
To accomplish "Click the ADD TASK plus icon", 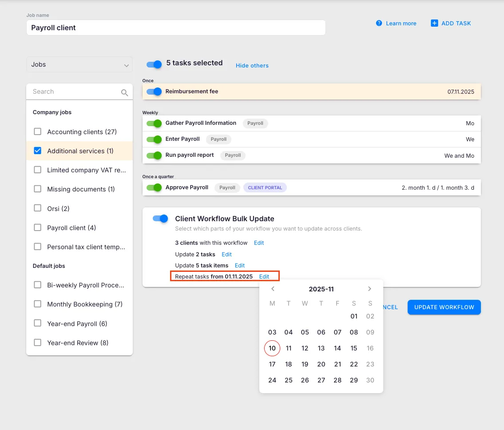I will click(x=434, y=23).
